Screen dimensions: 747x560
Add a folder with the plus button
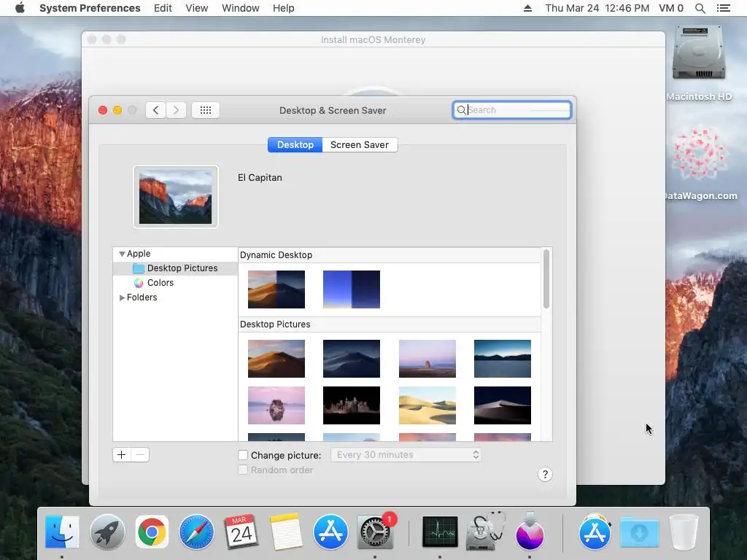122,455
